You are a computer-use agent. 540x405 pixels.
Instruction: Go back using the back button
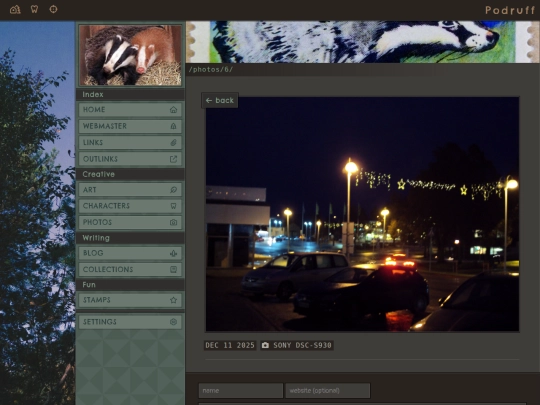coord(220,101)
